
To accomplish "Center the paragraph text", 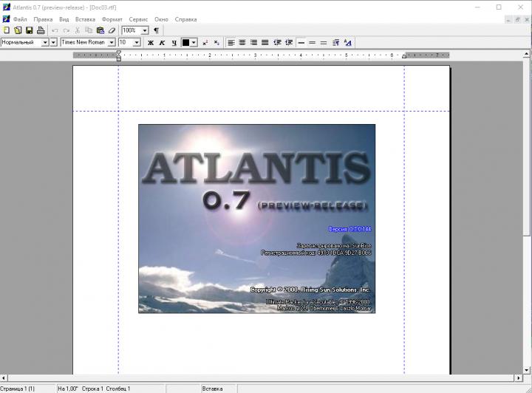I will click(242, 42).
